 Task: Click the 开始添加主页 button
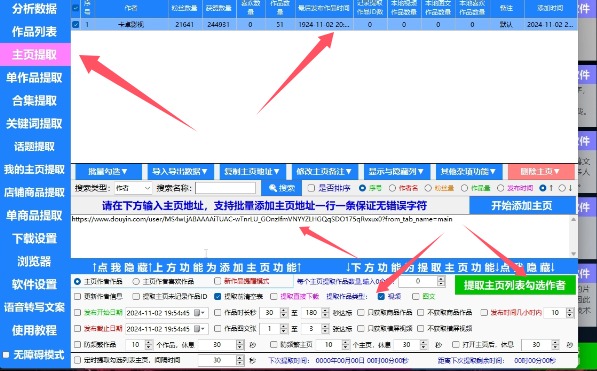522,206
